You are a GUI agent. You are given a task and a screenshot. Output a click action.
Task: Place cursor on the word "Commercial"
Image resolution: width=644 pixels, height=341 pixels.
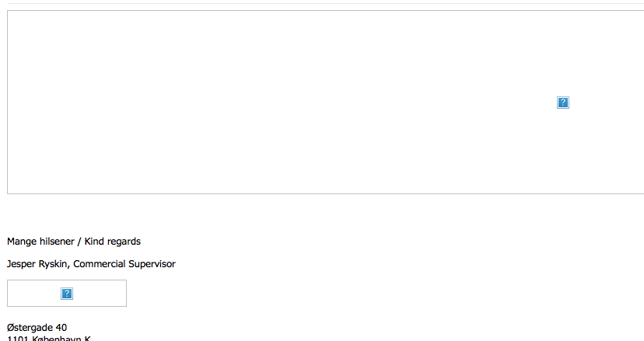(x=99, y=264)
